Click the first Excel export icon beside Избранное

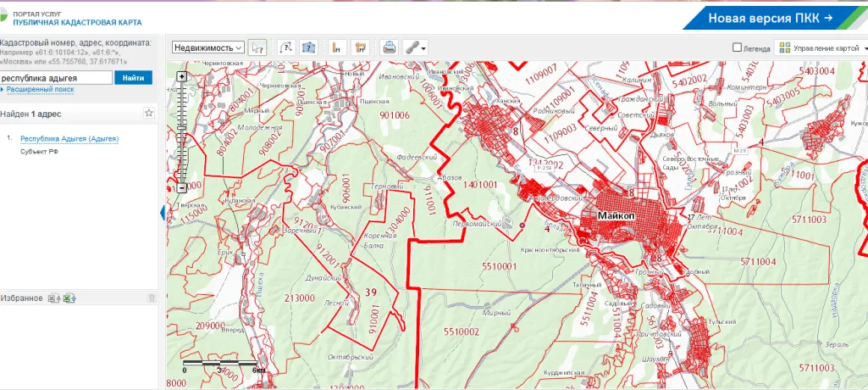tap(53, 298)
